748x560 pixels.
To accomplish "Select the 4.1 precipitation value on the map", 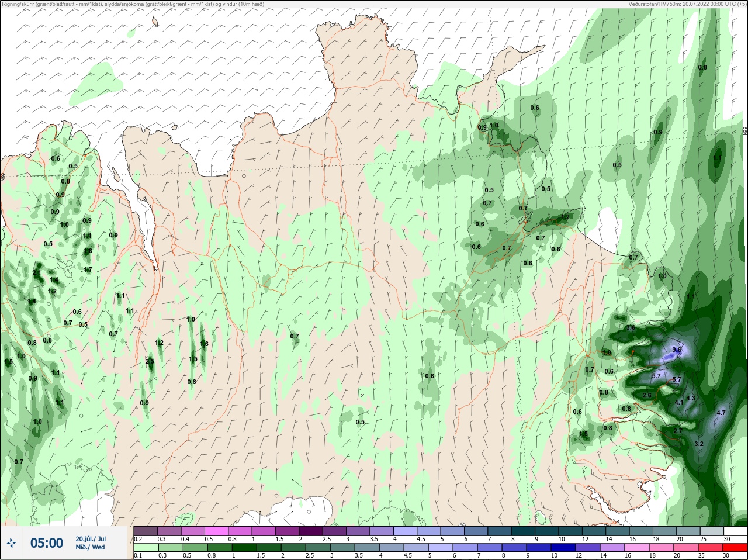I will pos(679,403).
